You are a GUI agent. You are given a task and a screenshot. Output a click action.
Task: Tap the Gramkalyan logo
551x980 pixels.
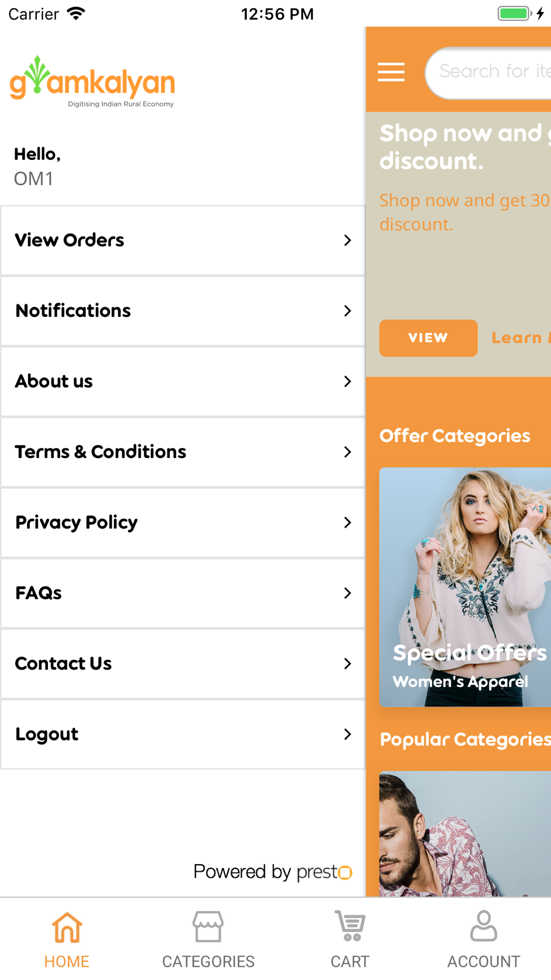pyautogui.click(x=92, y=82)
